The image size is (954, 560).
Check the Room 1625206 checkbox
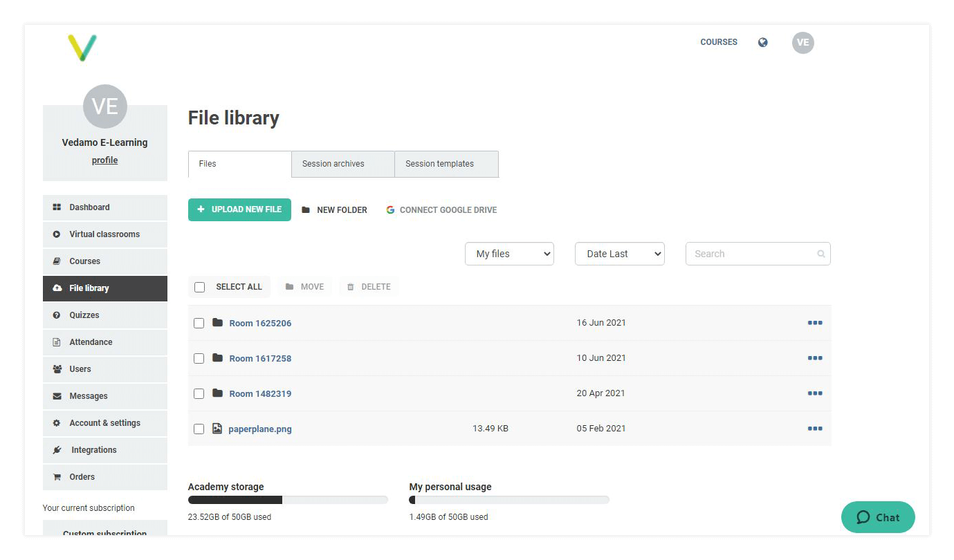pyautogui.click(x=199, y=323)
